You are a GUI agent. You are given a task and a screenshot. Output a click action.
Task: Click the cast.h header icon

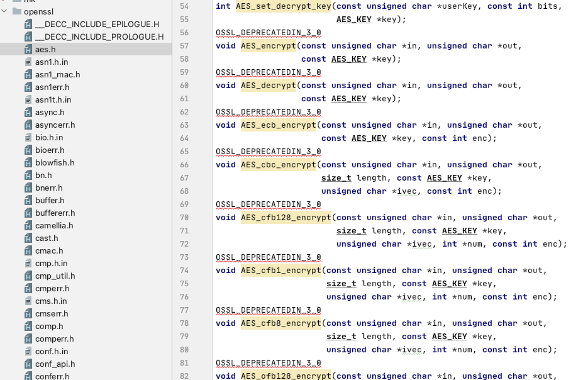[28, 238]
